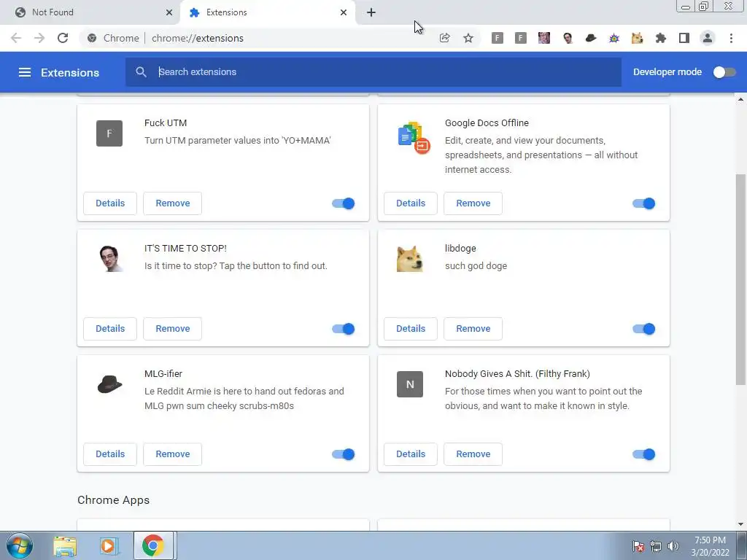The width and height of the screenshot is (747, 560).
Task: Open the Extensions hamburger menu
Action: point(25,72)
